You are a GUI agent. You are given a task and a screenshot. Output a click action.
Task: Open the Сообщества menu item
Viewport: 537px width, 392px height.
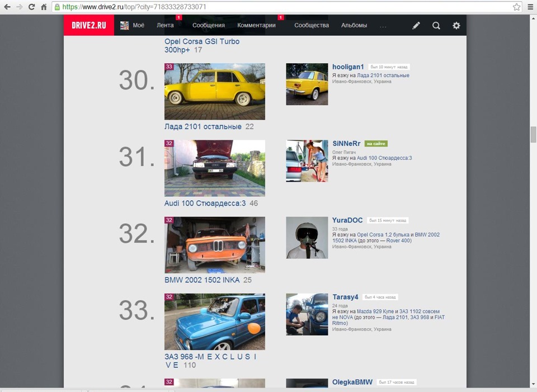(x=312, y=25)
